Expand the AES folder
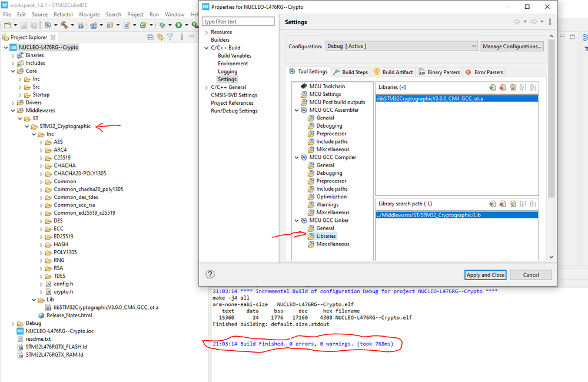 click(41, 142)
